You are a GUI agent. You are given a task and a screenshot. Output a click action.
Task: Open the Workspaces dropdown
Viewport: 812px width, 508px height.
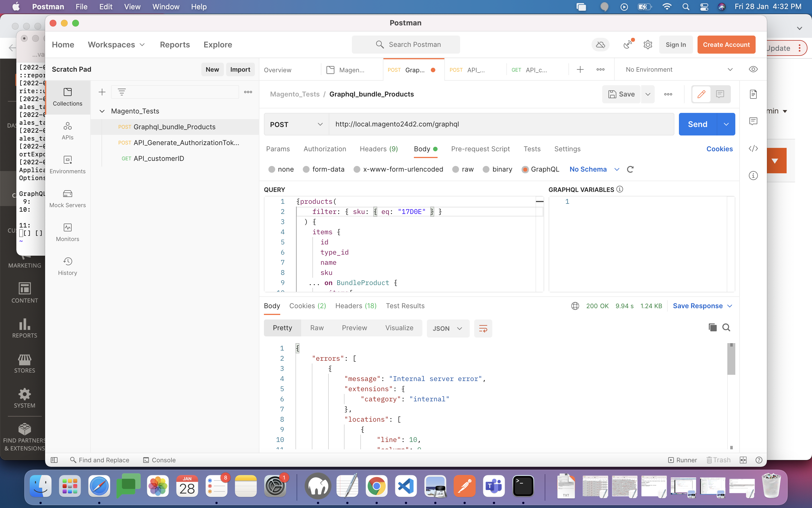pyautogui.click(x=116, y=45)
